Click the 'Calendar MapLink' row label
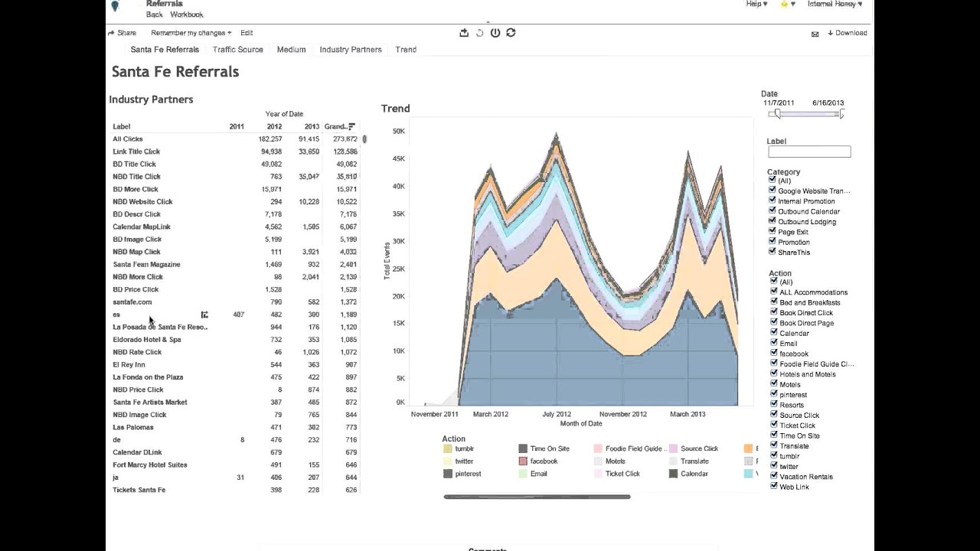The width and height of the screenshot is (980, 551). click(x=142, y=227)
